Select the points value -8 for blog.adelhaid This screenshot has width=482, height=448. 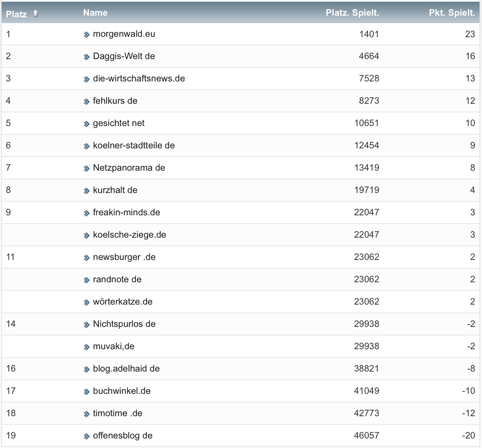[x=471, y=369]
